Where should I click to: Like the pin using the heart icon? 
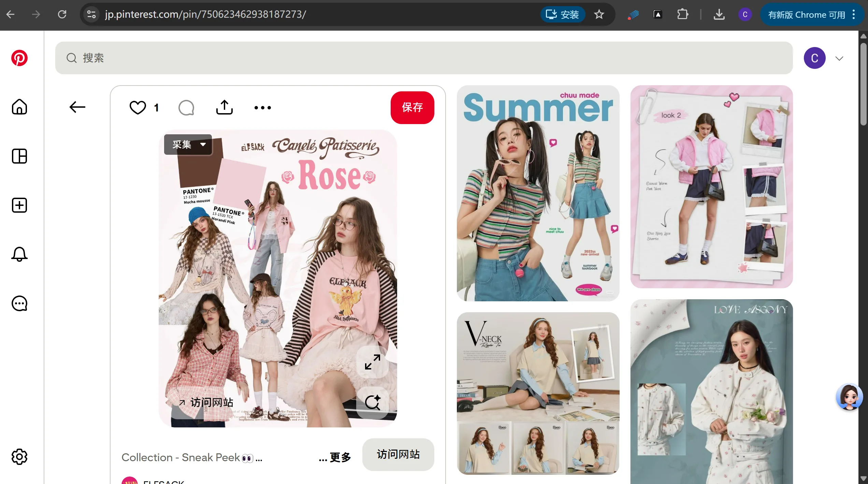[138, 107]
